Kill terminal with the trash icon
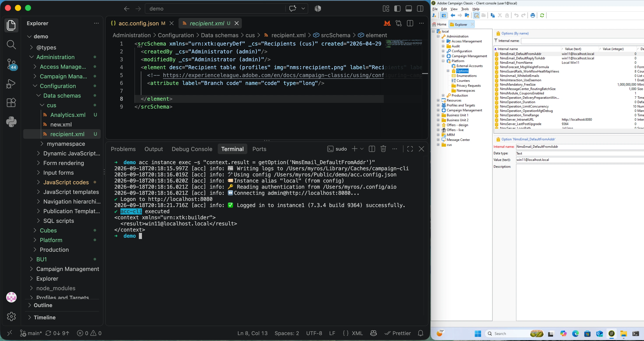The image size is (644, 341). tap(383, 149)
